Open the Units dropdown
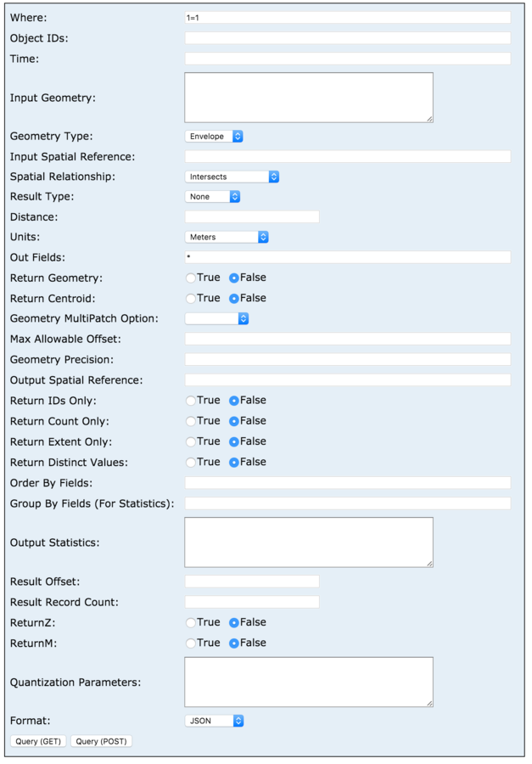This screenshot has height=764, width=532. coord(227,238)
